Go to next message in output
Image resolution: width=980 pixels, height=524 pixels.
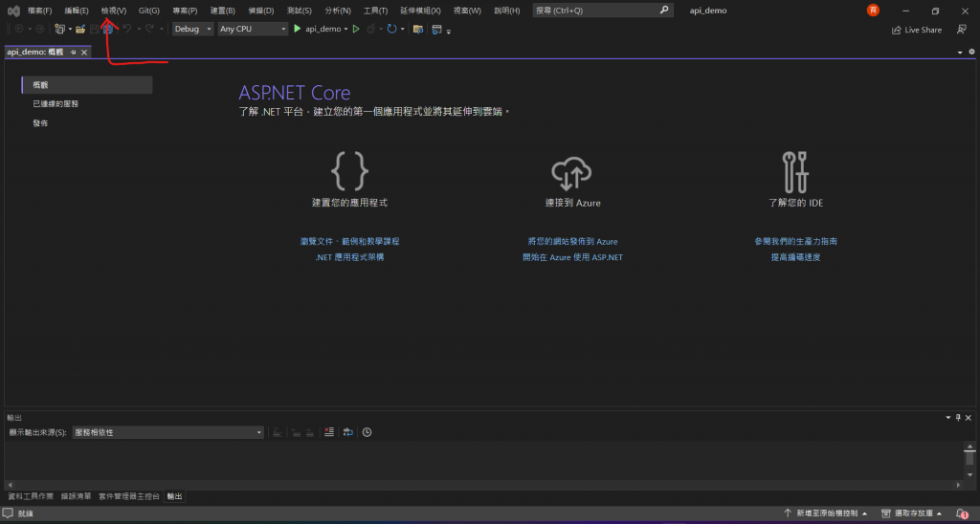click(309, 432)
